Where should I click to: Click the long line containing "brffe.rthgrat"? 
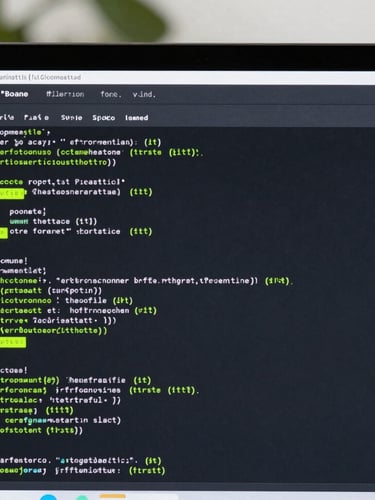click(146, 281)
